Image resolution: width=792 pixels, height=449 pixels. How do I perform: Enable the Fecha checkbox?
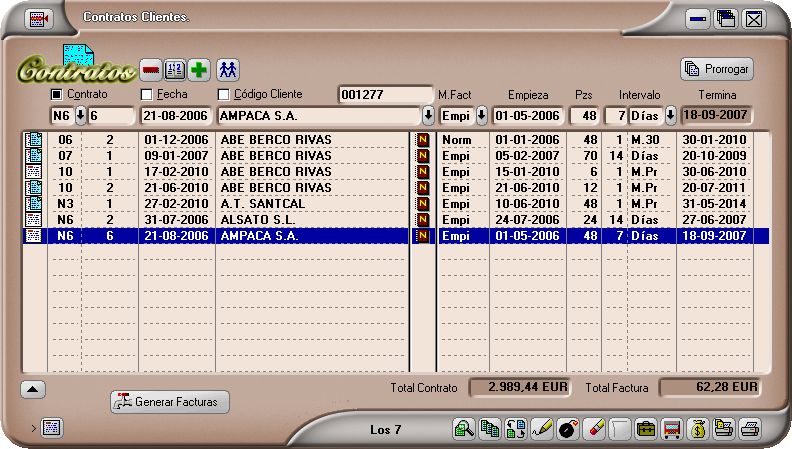(x=147, y=95)
